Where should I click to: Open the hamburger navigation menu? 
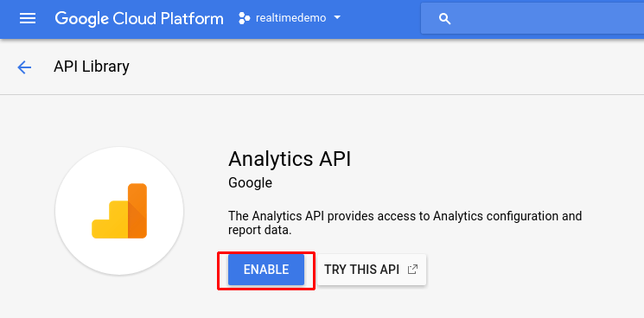coord(28,18)
